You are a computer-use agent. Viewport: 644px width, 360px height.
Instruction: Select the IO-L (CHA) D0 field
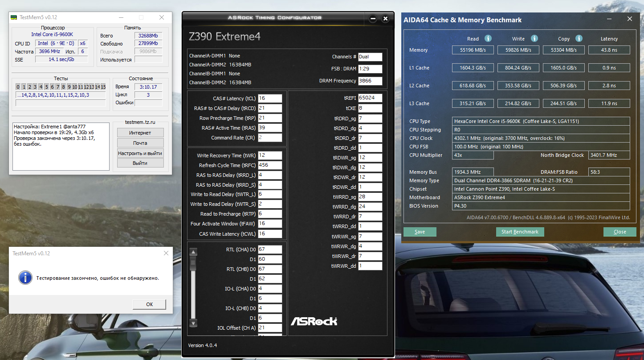pyautogui.click(x=270, y=289)
